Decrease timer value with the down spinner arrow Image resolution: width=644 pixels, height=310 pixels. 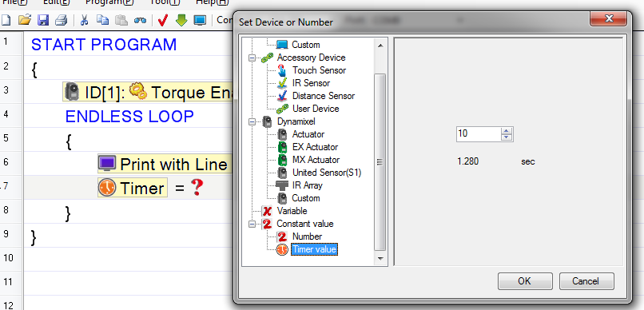pyautogui.click(x=507, y=137)
